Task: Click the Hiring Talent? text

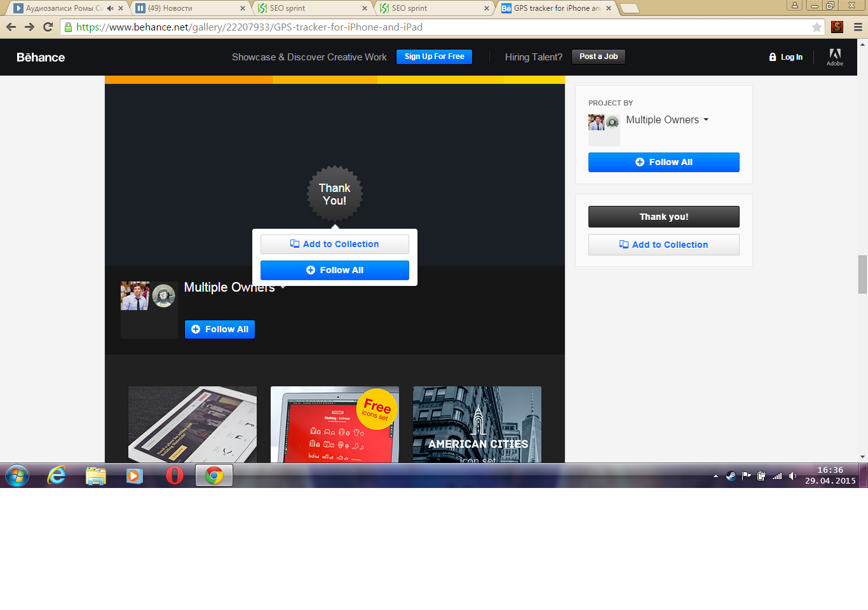Action: click(534, 57)
